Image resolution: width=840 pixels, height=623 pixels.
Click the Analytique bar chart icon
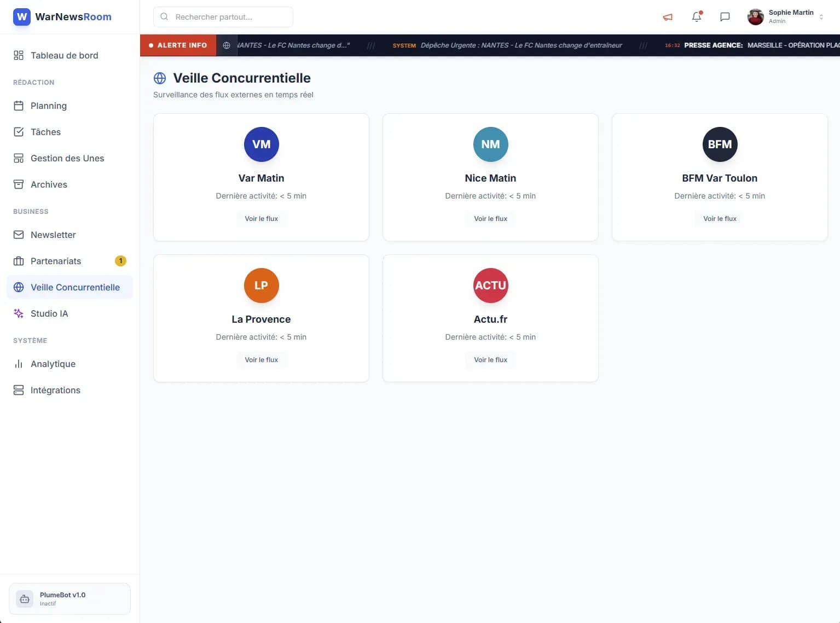(19, 364)
